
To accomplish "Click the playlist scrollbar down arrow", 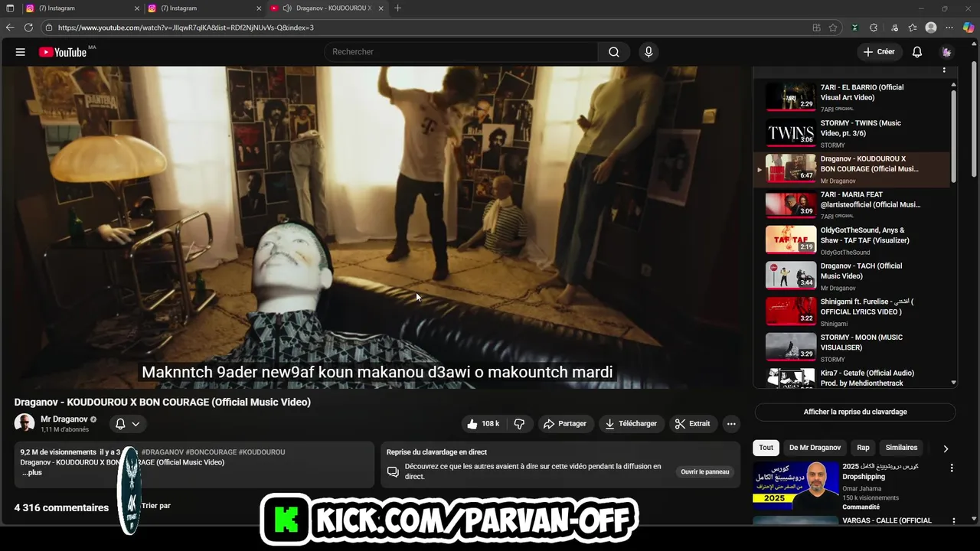I will pyautogui.click(x=953, y=383).
